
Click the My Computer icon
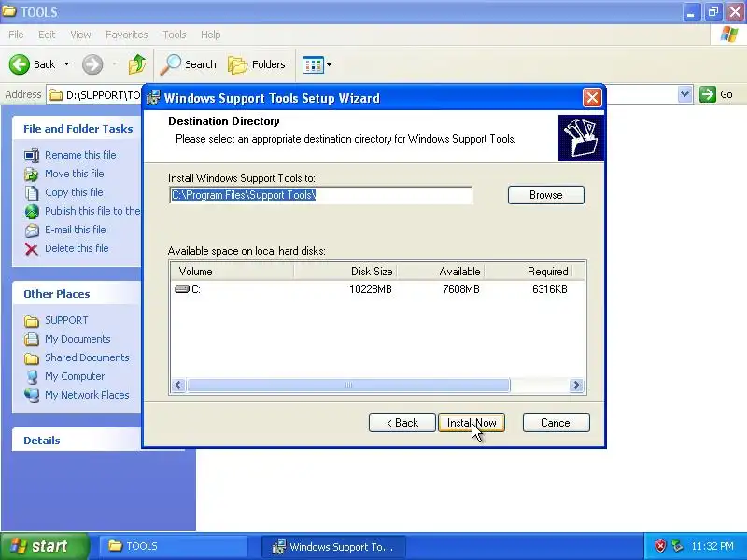point(32,377)
